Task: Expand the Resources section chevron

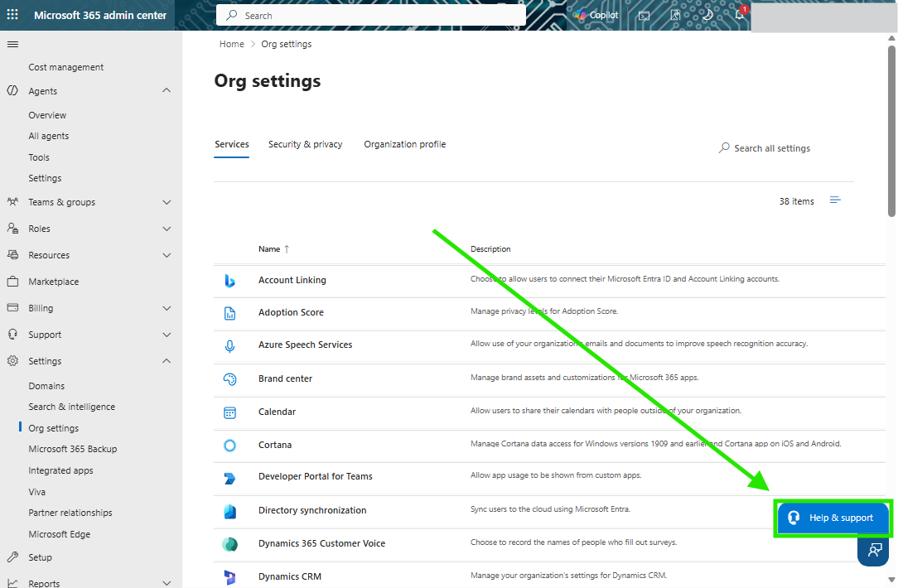Action: pos(167,255)
